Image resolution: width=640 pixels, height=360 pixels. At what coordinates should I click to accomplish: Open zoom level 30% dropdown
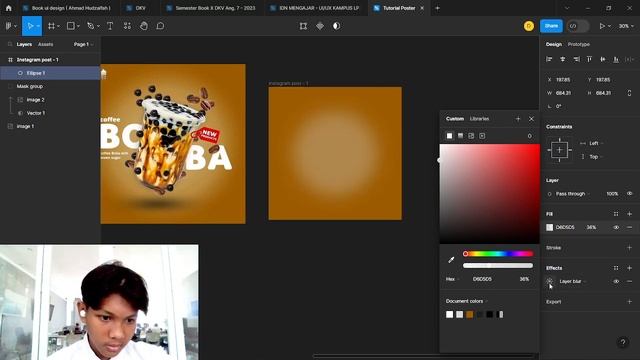coord(626,26)
